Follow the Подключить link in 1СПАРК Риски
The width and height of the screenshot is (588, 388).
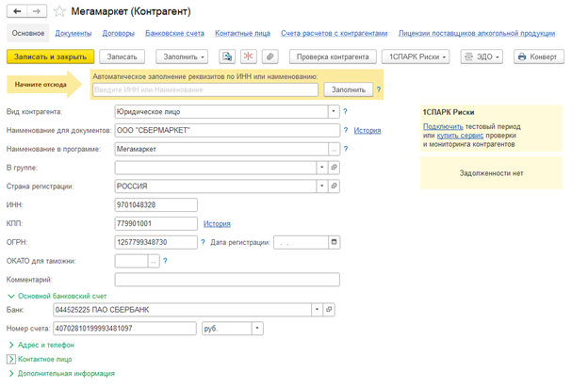442,126
